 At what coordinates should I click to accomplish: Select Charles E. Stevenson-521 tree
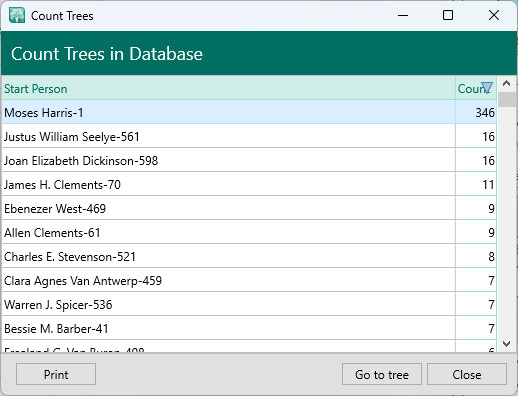pos(249,256)
